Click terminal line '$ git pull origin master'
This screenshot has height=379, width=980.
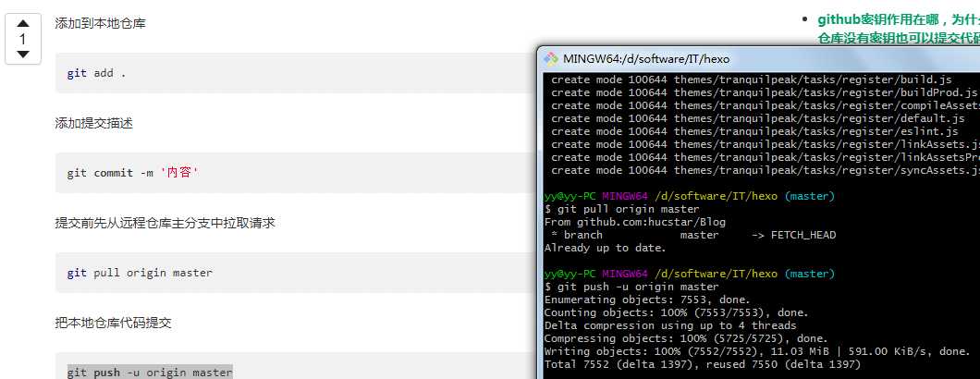point(622,209)
